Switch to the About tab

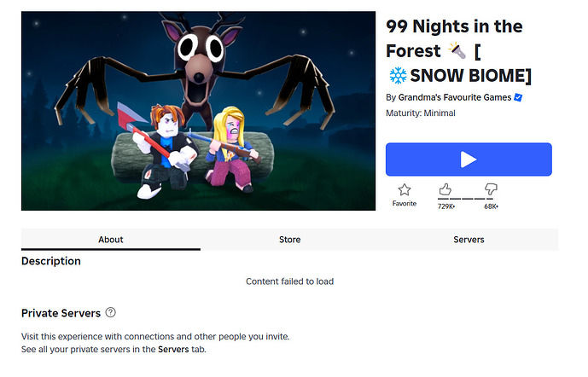coord(111,240)
